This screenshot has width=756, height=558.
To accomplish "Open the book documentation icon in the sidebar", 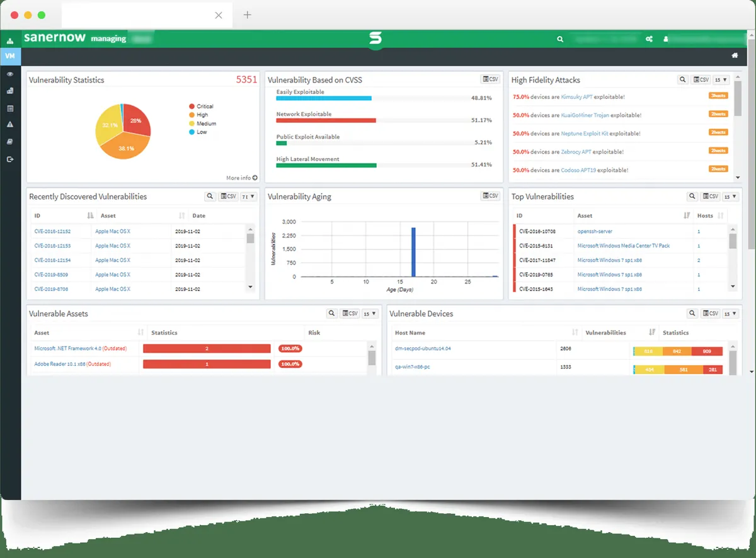I will pos(10,142).
